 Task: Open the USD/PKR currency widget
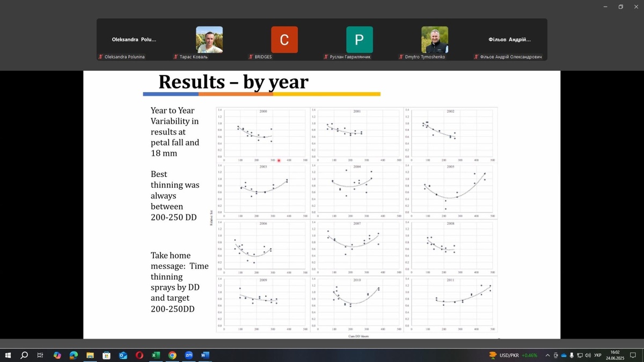pyautogui.click(x=513, y=355)
